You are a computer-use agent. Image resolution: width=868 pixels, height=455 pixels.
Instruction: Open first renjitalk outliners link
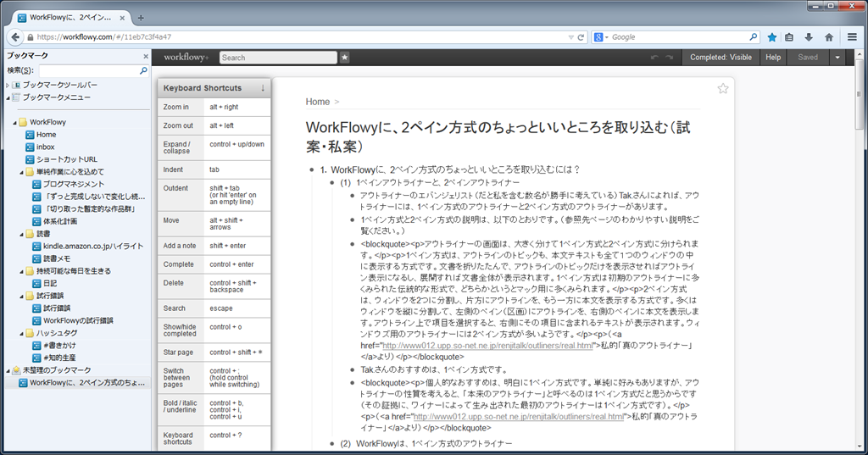pyautogui.click(x=487, y=346)
